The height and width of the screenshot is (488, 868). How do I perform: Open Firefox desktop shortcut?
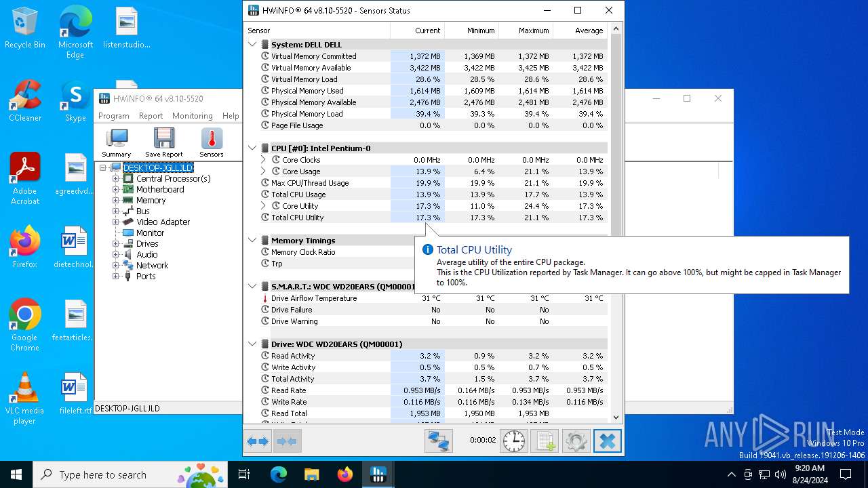pos(25,247)
